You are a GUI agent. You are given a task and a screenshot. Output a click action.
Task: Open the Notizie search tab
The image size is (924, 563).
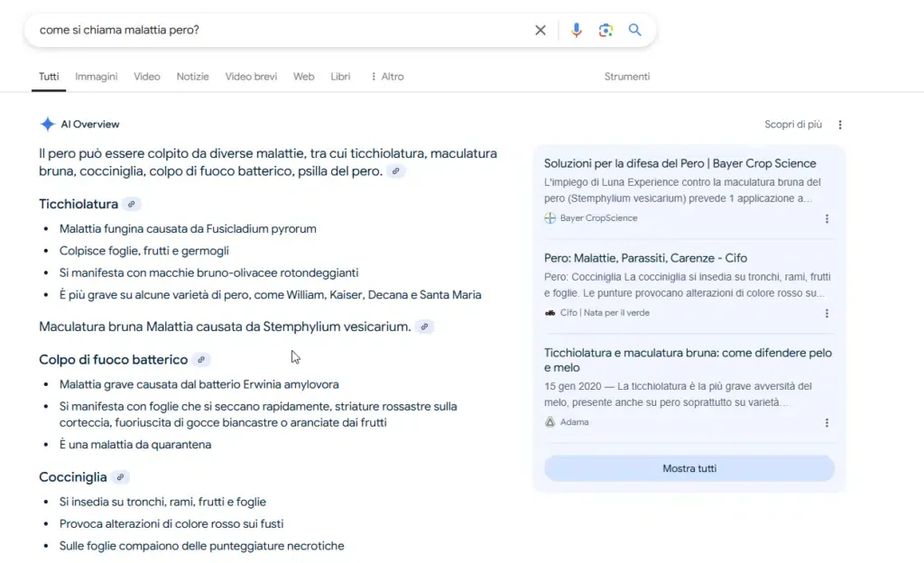pos(192,76)
